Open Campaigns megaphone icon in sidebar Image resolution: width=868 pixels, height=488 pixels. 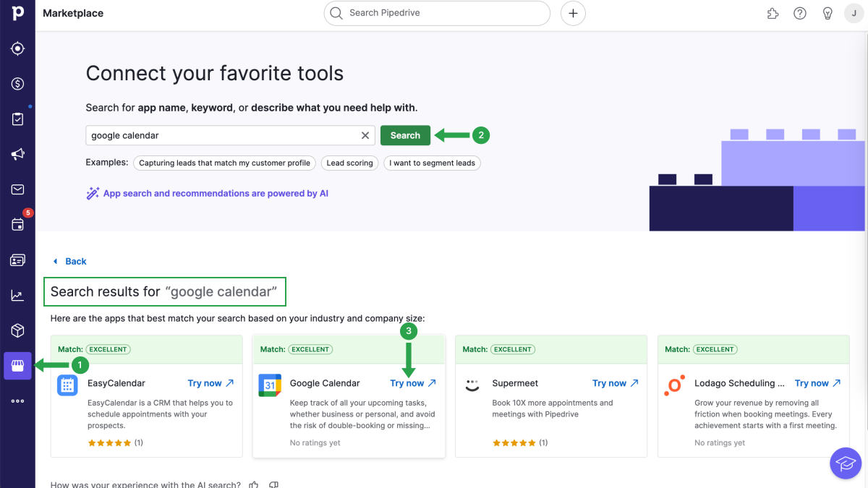(17, 154)
